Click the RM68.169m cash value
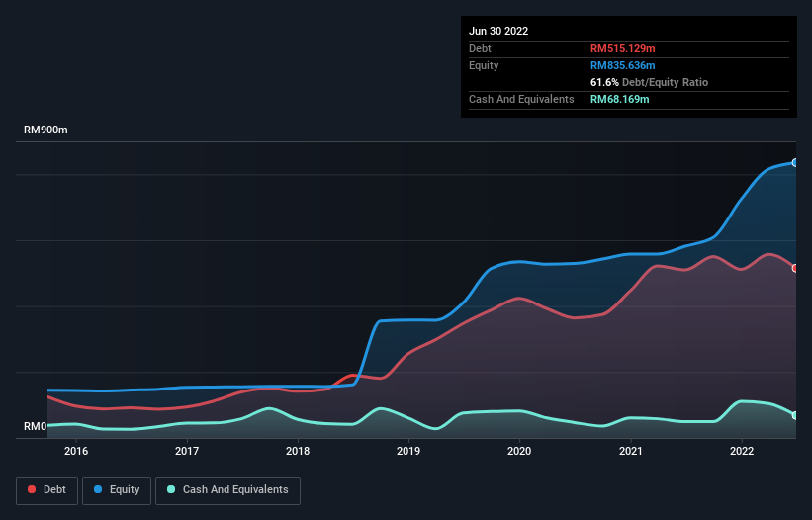The height and width of the screenshot is (520, 812). click(x=619, y=99)
